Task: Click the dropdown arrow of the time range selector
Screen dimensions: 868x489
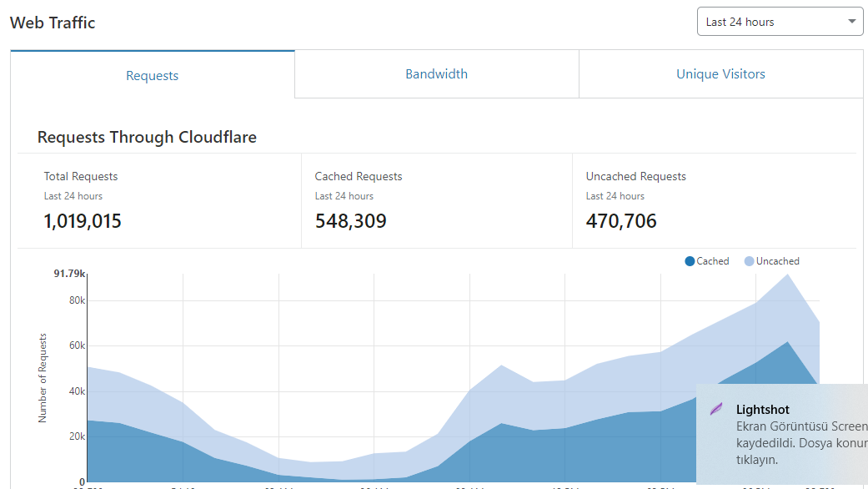Action: click(x=852, y=22)
